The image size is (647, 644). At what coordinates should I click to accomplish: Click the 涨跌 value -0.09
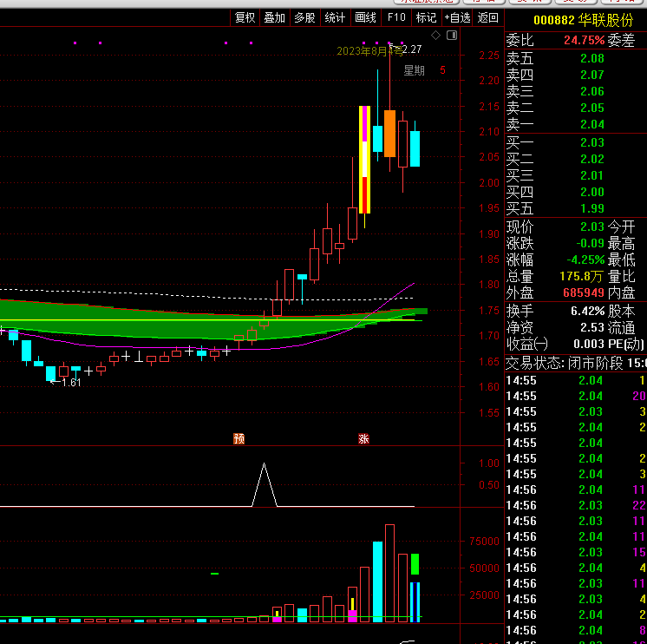tap(591, 244)
